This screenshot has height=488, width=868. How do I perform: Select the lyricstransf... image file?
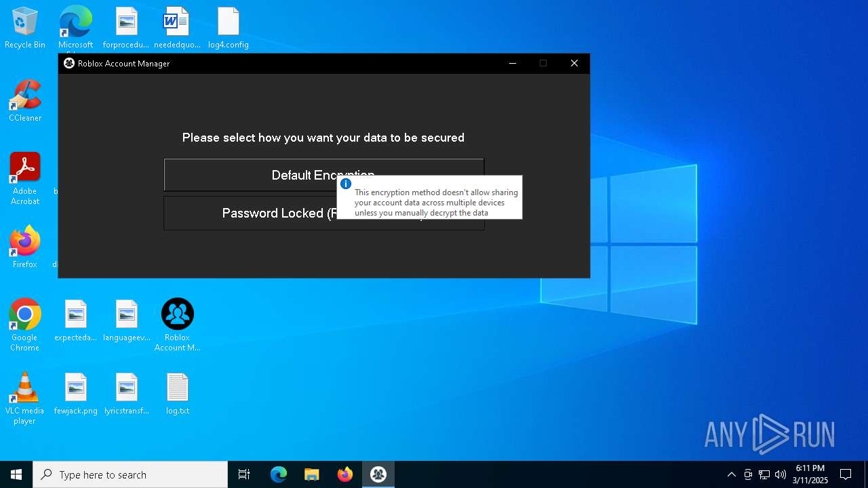126,394
